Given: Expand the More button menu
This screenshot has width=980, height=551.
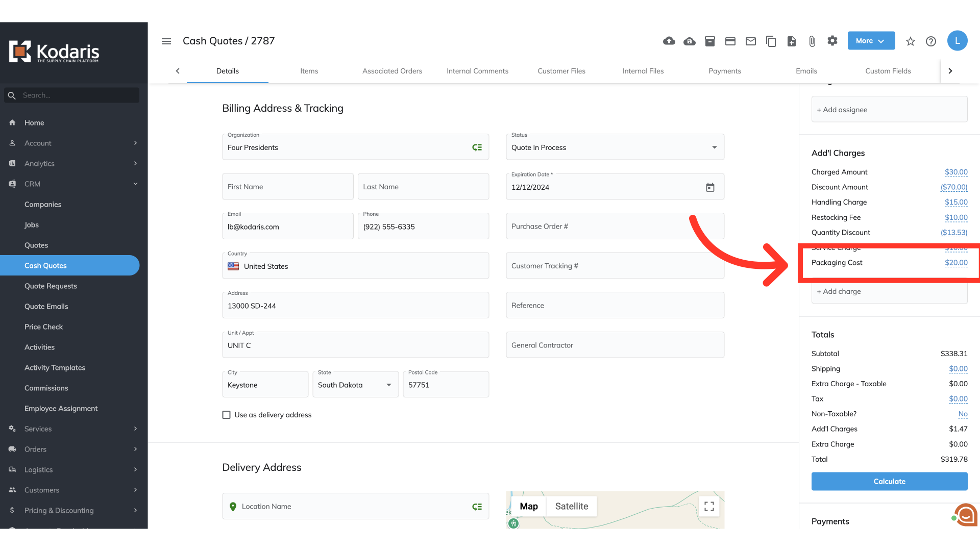Looking at the screenshot, I should pyautogui.click(x=871, y=41).
